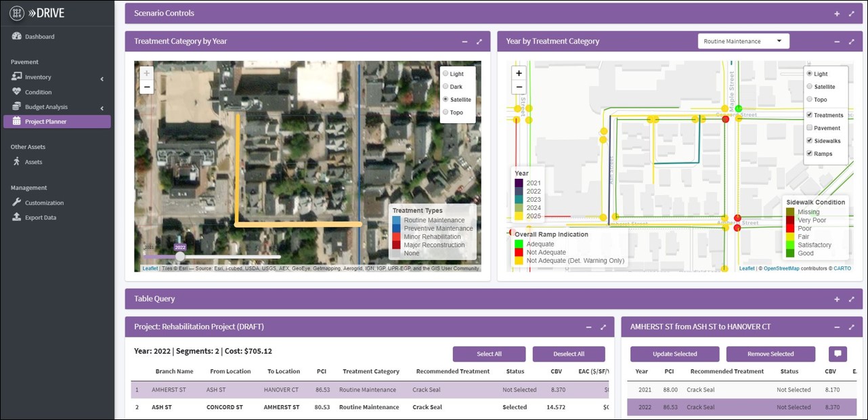
Task: Zoom out on the Year by Treatment map
Action: (519, 87)
